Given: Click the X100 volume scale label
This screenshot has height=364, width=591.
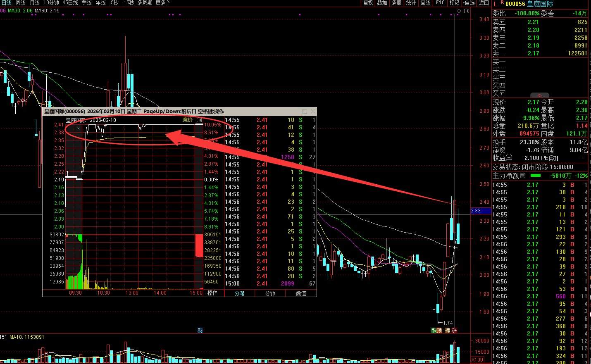Looking at the screenshot, I should click(477, 359).
